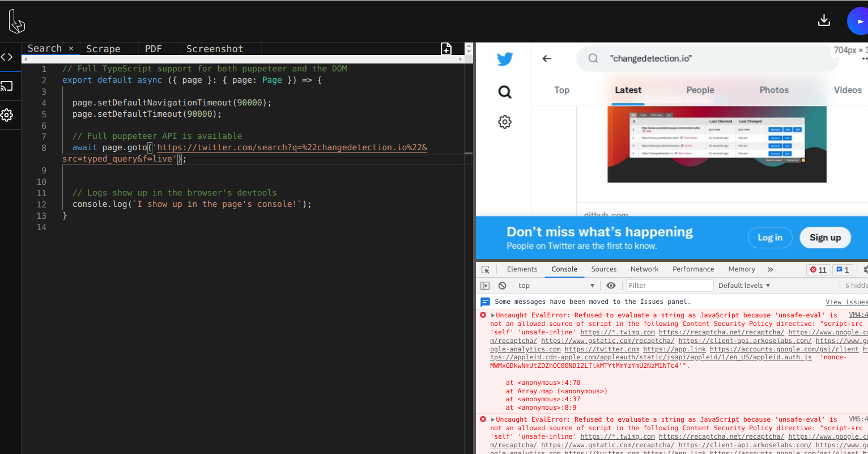868x454 pixels.
Task: Clear the console with ban icon
Action: (x=502, y=286)
